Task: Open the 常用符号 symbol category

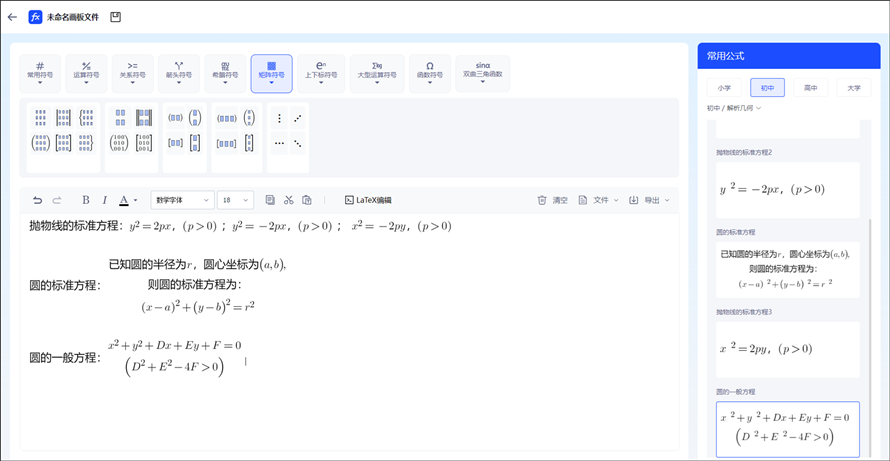Action: (40, 74)
